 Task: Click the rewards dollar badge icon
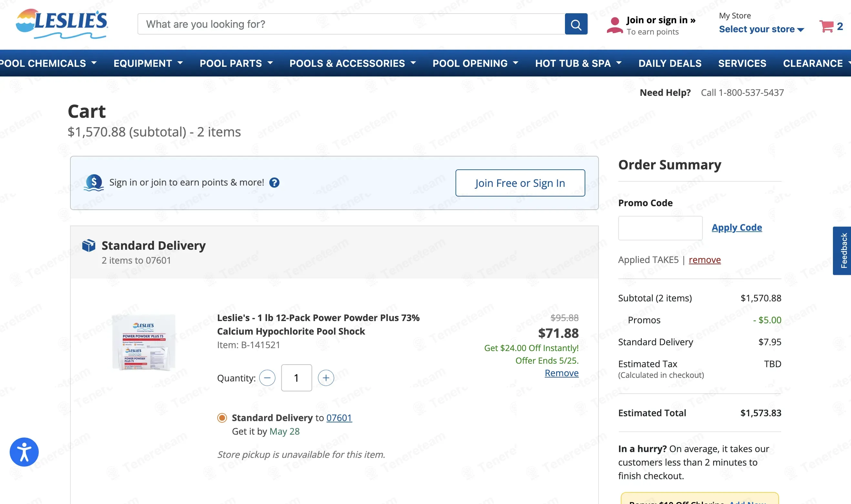[94, 183]
